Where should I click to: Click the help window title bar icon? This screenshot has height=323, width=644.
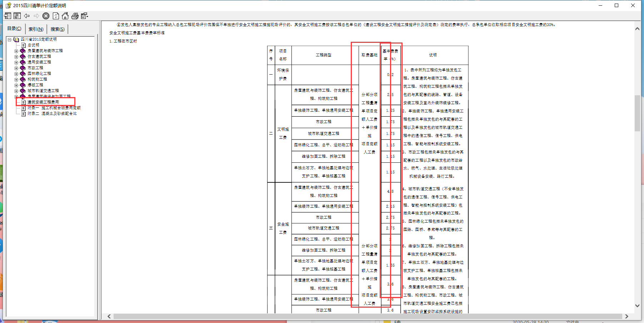(x=8, y=5)
